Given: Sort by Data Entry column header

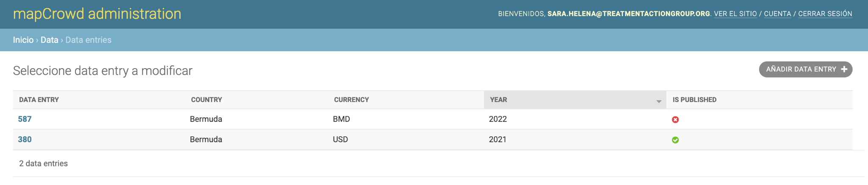Looking at the screenshot, I should click(39, 100).
